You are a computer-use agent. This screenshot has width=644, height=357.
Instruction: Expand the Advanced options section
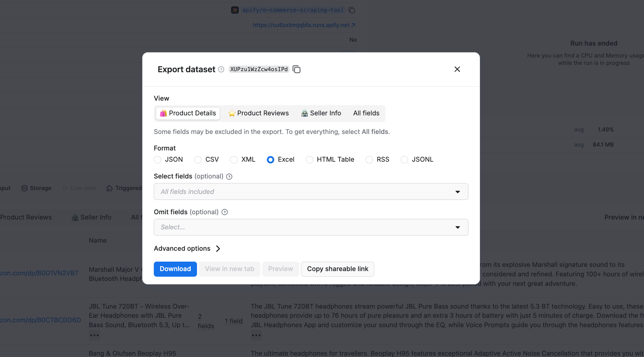point(187,248)
